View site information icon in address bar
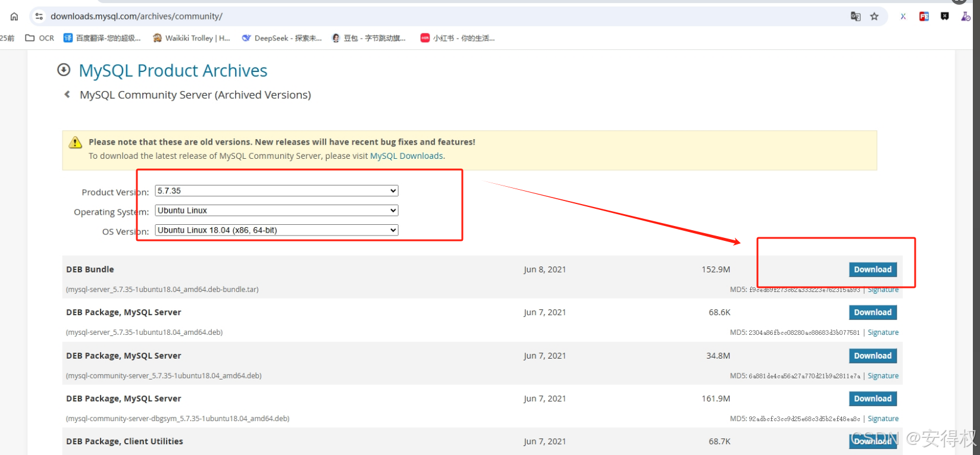980x455 pixels. [39, 17]
